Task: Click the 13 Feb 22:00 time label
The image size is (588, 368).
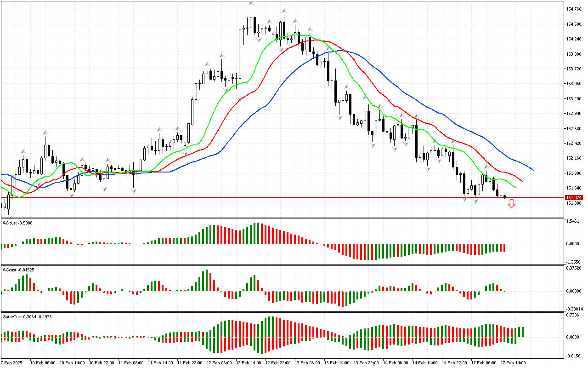Action: 367,362
